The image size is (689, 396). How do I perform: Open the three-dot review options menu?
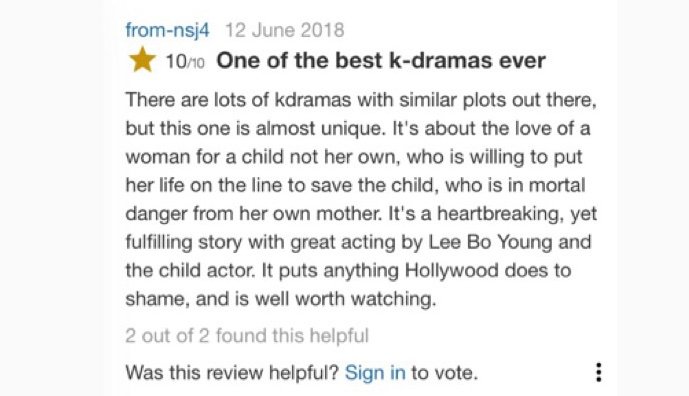pyautogui.click(x=598, y=372)
